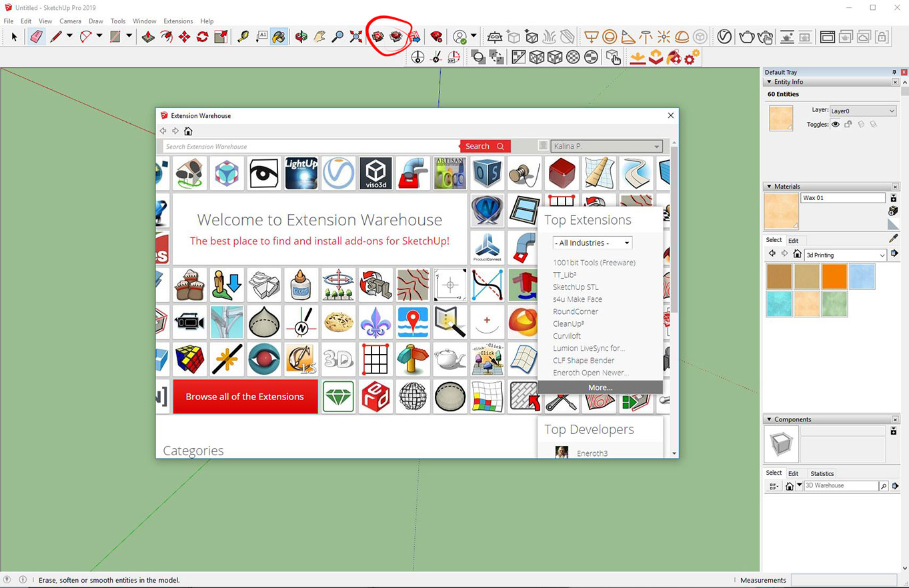The height and width of the screenshot is (588, 909).
Task: Open the Camera menu
Action: click(x=70, y=21)
